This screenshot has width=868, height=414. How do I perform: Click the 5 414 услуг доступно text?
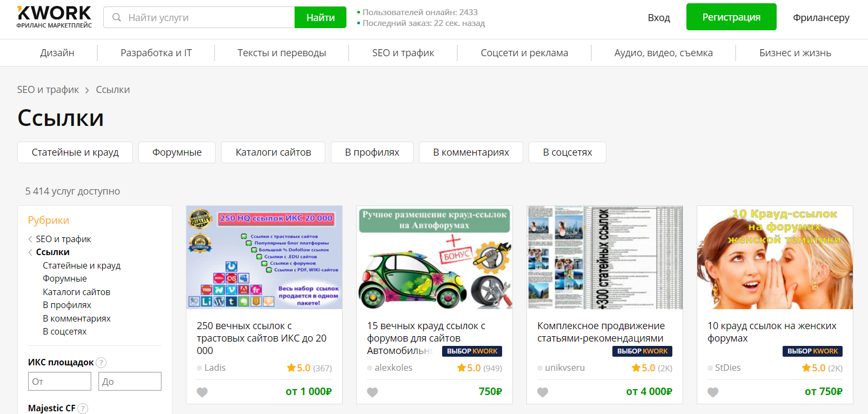tap(72, 191)
